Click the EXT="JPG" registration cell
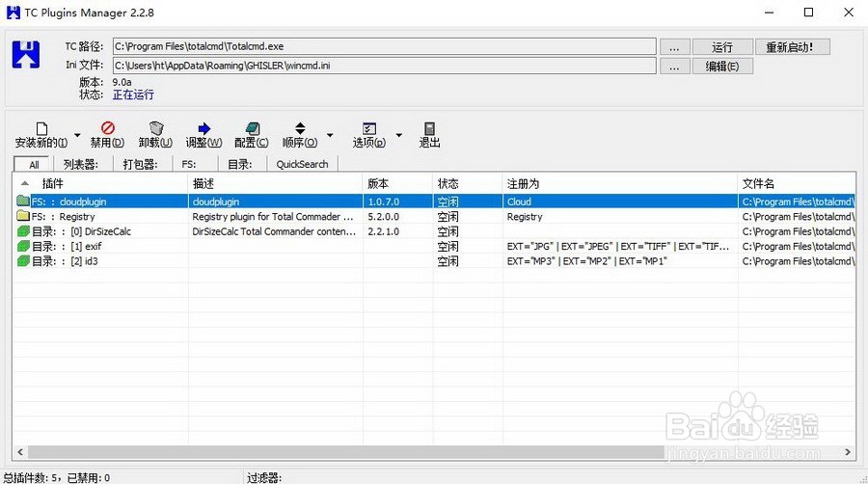The image size is (868, 484). click(x=618, y=247)
